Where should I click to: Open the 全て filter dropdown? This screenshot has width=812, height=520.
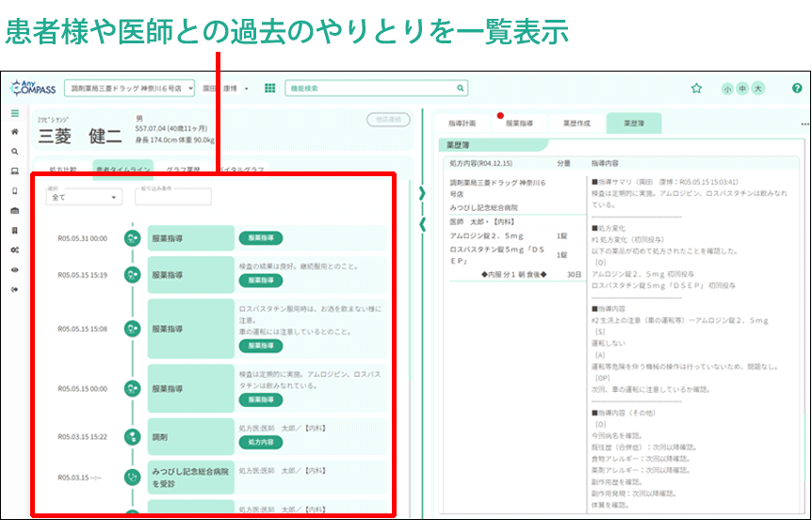coord(83,198)
